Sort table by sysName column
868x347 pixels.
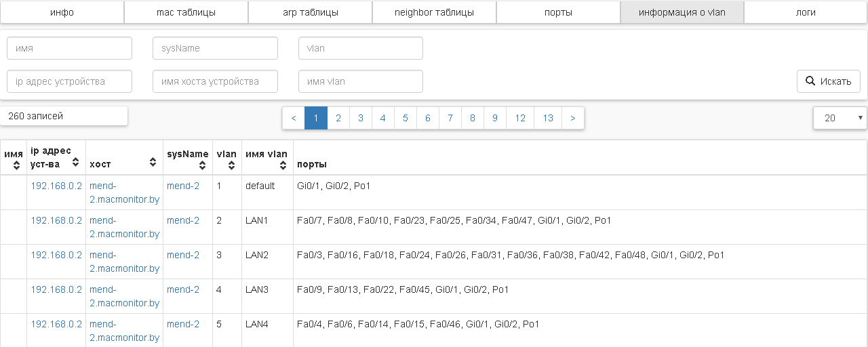203,165
